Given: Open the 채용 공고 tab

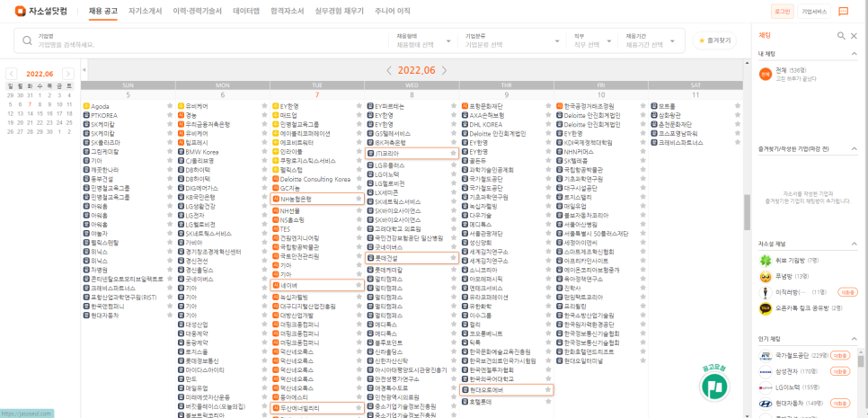Looking at the screenshot, I should click(x=103, y=11).
